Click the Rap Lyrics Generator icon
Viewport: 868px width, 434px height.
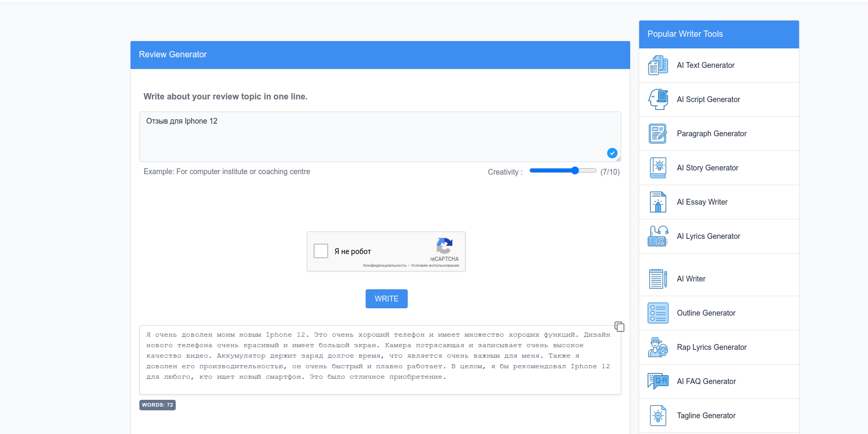click(x=658, y=347)
